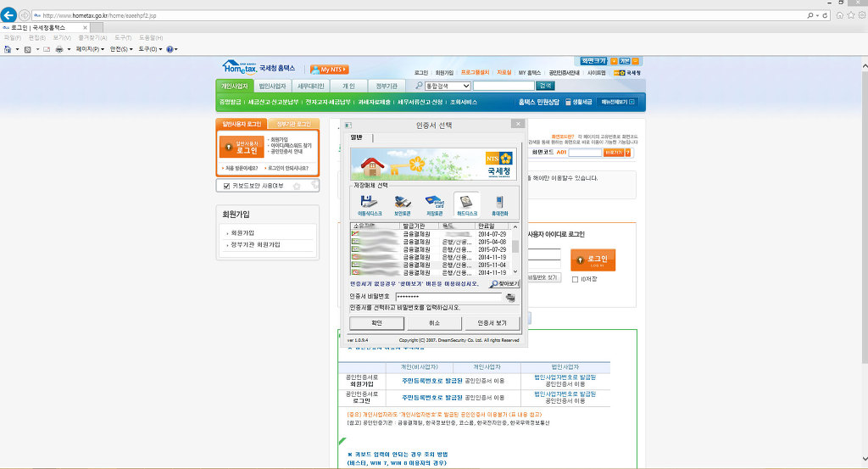Click the site search text field
868x469 pixels.
point(504,86)
